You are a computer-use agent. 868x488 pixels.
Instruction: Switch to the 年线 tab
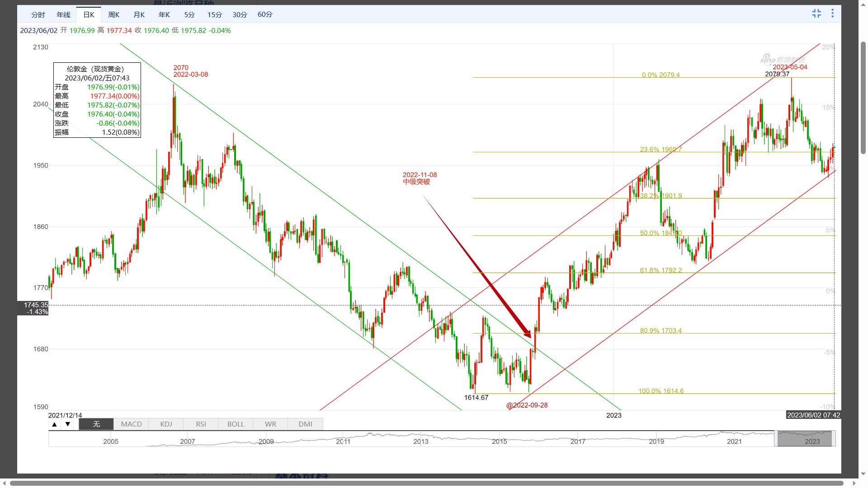(63, 15)
